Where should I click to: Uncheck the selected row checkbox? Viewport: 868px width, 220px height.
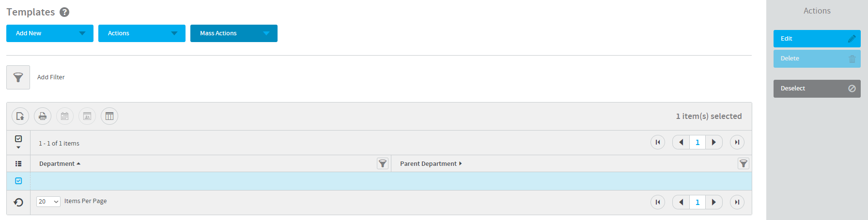18,181
